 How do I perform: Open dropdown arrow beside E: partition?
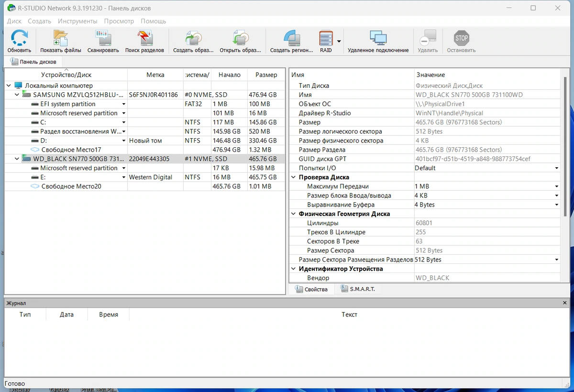click(124, 177)
